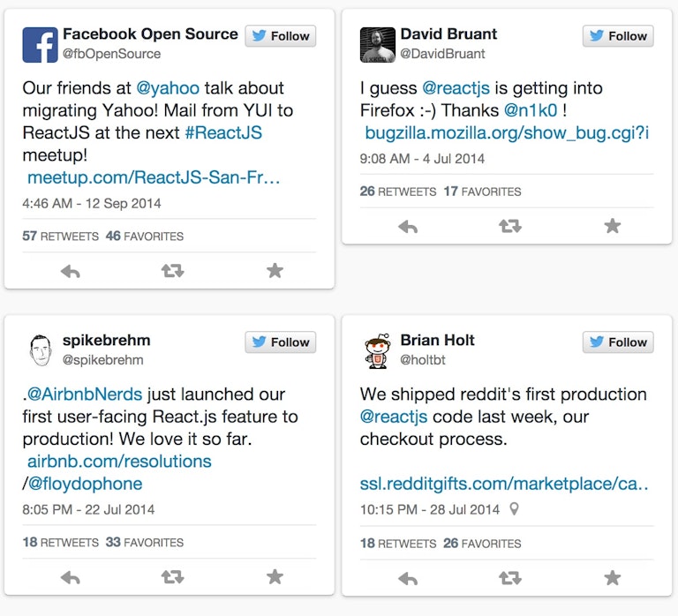Viewport: 678px width, 616px height.
Task: Reply to spikebrehm's Airbnb tweet
Action: coord(71,577)
